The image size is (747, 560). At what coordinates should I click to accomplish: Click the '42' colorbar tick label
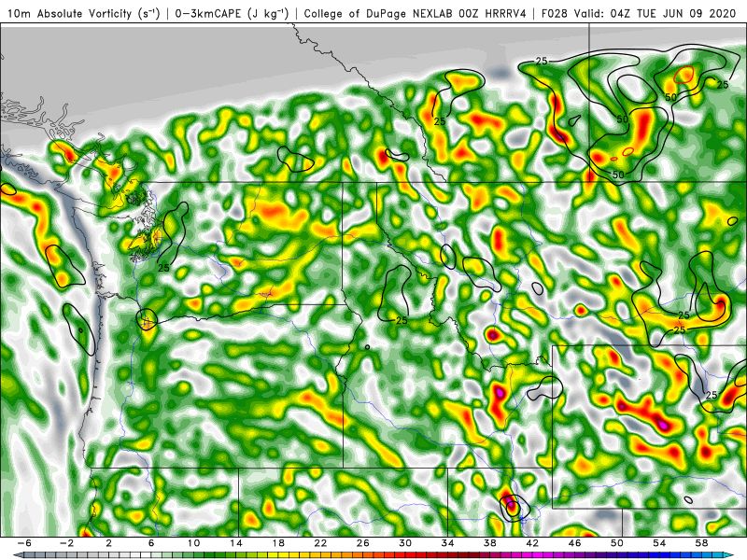click(532, 543)
